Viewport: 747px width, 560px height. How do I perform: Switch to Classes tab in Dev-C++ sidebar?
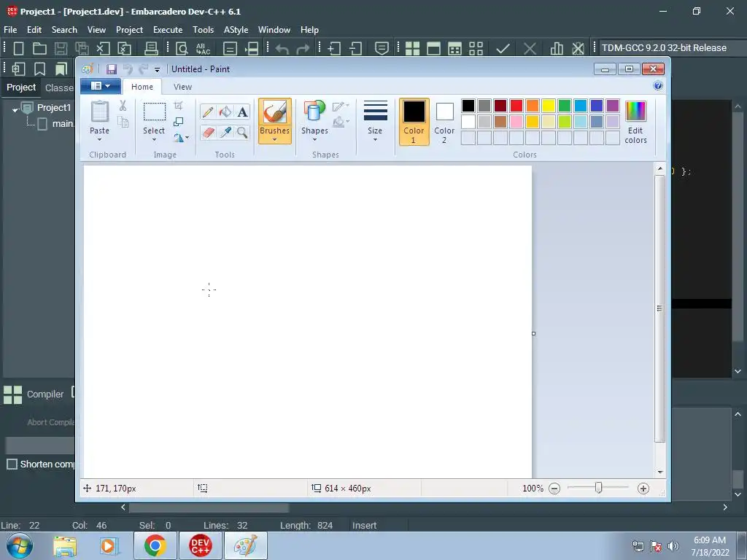pos(59,87)
